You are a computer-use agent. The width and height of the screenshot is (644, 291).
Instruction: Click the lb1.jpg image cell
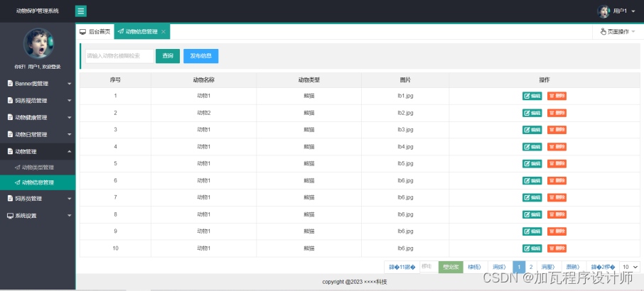[x=405, y=96]
